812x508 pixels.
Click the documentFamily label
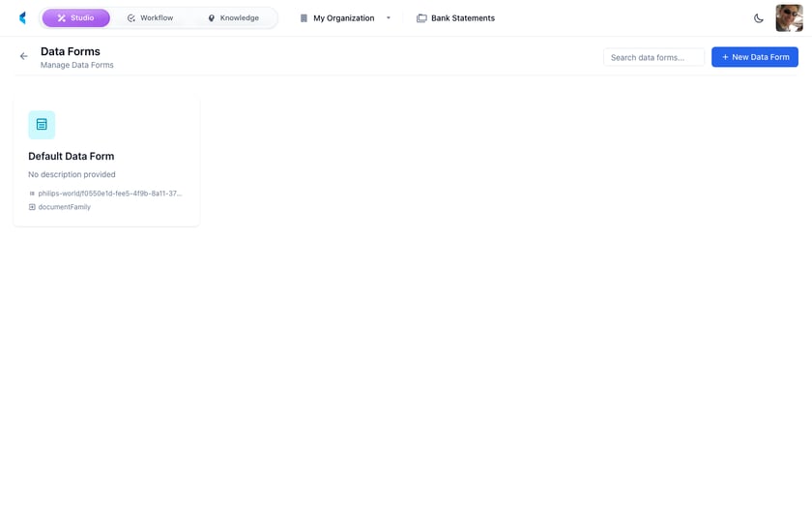click(x=64, y=207)
